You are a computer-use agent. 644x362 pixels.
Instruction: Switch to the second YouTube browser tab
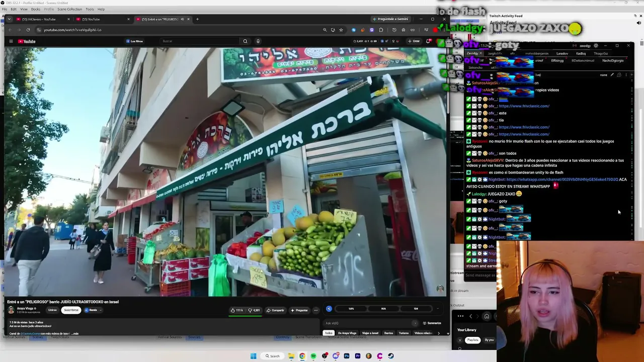(x=103, y=19)
